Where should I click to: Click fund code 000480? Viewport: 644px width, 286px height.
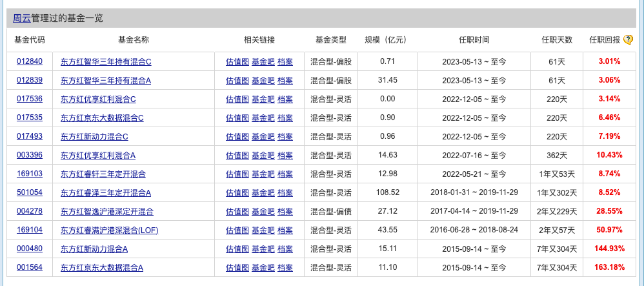30,249
